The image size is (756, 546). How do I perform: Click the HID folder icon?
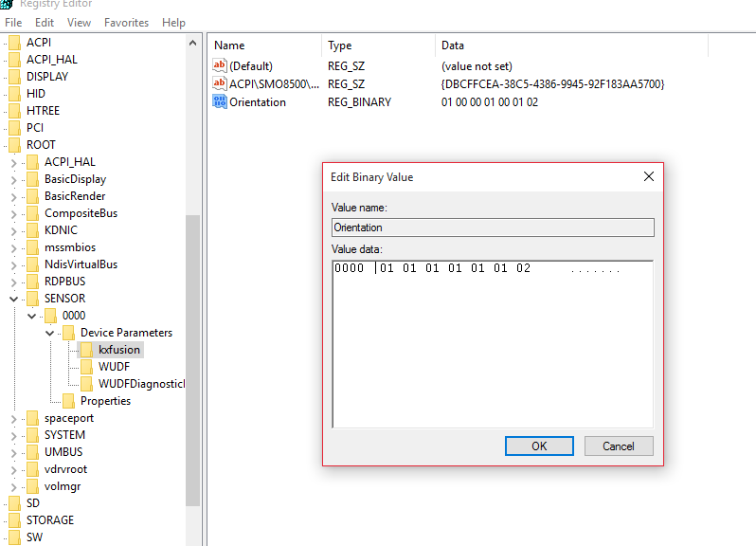[x=15, y=94]
